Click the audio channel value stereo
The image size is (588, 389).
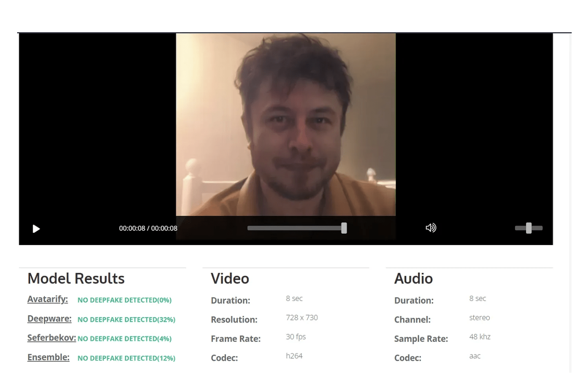[x=480, y=318]
